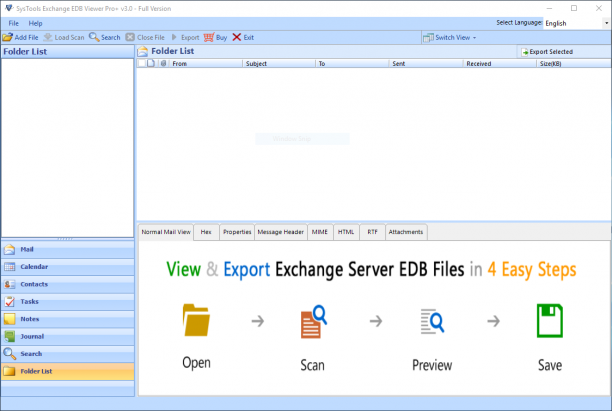Switch to the Hex tab

pyautogui.click(x=206, y=232)
